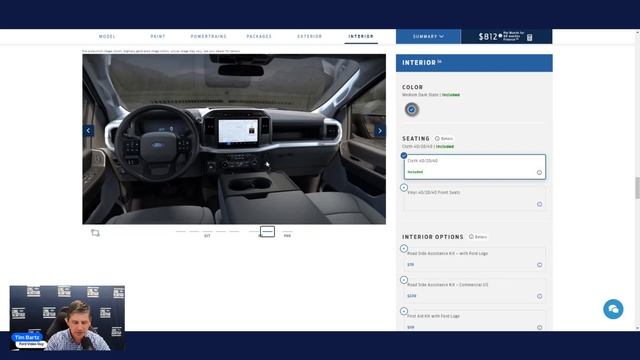
Task: Switch to the EXTERIOR tab
Action: coord(309,36)
